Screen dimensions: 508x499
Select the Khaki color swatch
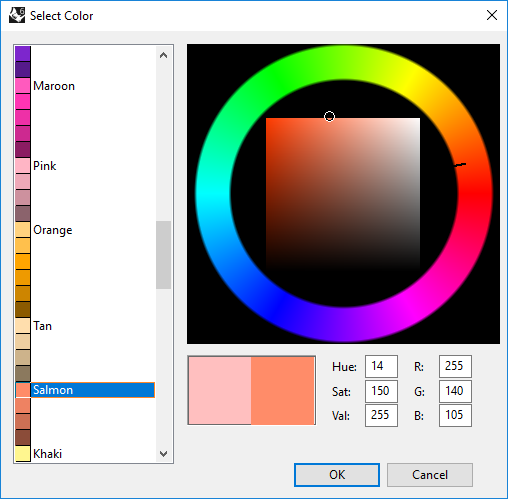[x=23, y=454]
